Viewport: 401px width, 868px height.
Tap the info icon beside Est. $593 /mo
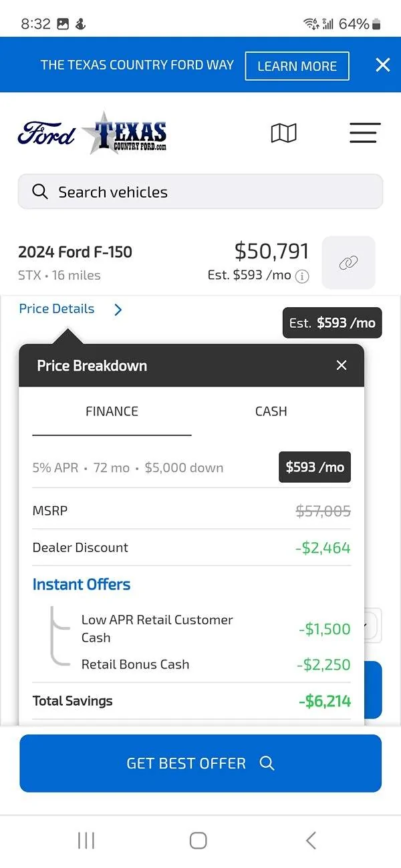pyautogui.click(x=301, y=276)
